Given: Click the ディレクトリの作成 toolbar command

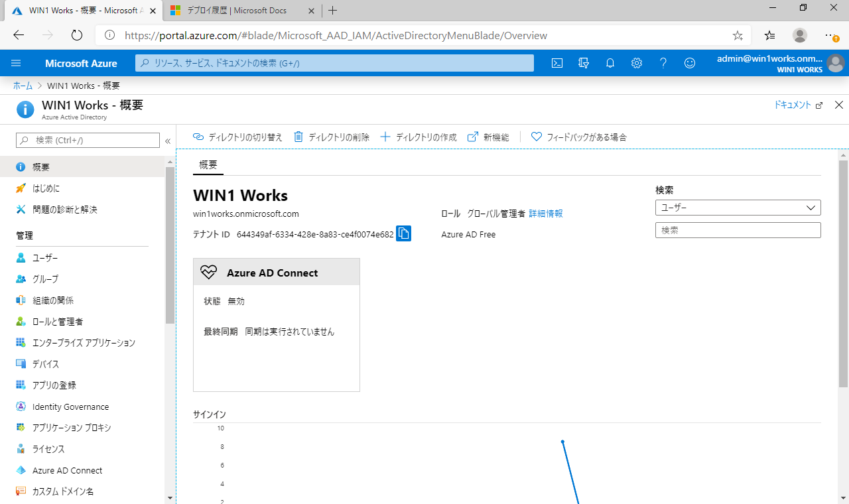Looking at the screenshot, I should [x=419, y=137].
